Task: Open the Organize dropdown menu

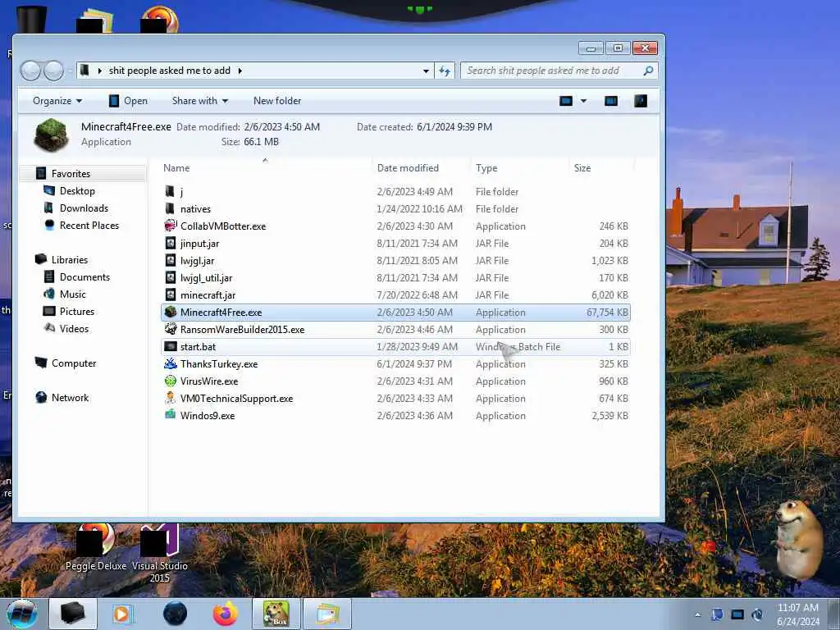Action: [x=57, y=101]
